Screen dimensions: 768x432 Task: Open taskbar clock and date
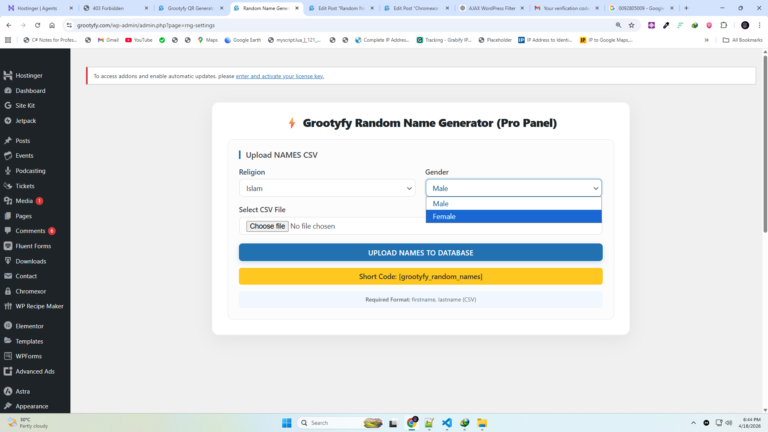(751, 423)
